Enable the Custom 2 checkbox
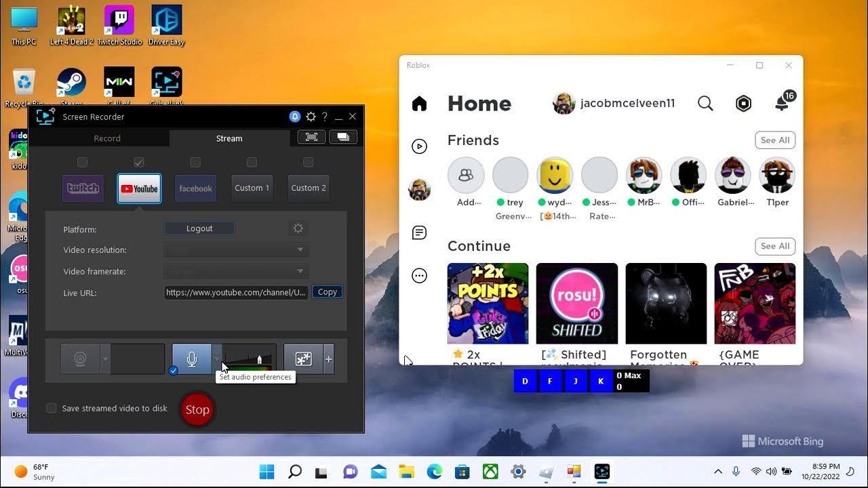This screenshot has width=868, height=488. (308, 162)
